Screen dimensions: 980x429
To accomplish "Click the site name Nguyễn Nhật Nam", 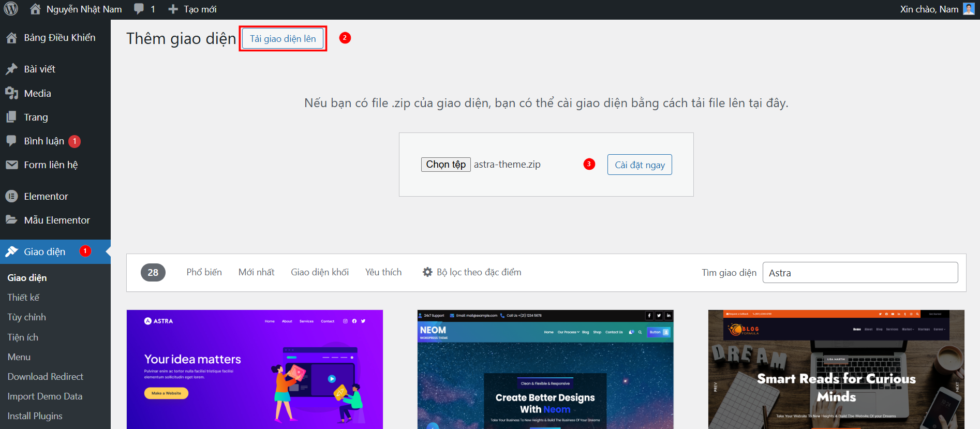I will (x=84, y=9).
